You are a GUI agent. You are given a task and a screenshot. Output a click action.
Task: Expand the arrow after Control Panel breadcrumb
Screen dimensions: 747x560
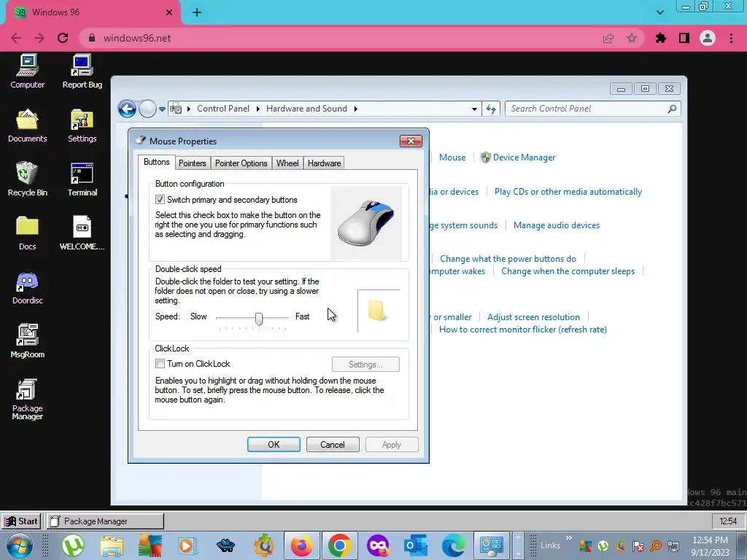(x=258, y=109)
